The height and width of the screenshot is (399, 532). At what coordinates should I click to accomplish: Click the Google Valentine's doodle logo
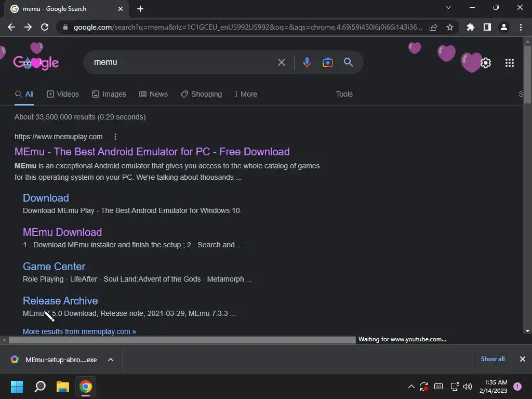point(36,62)
